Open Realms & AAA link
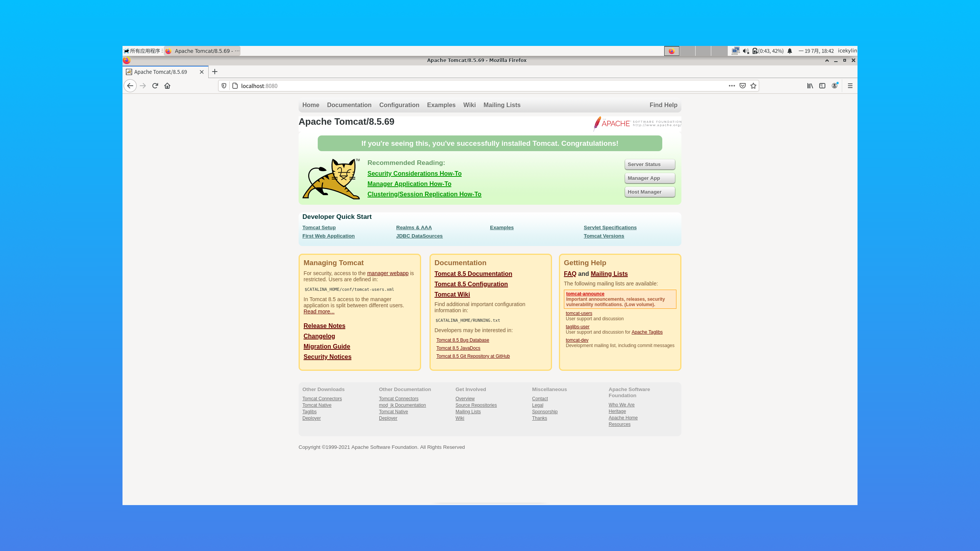The width and height of the screenshot is (980, 551). (414, 227)
